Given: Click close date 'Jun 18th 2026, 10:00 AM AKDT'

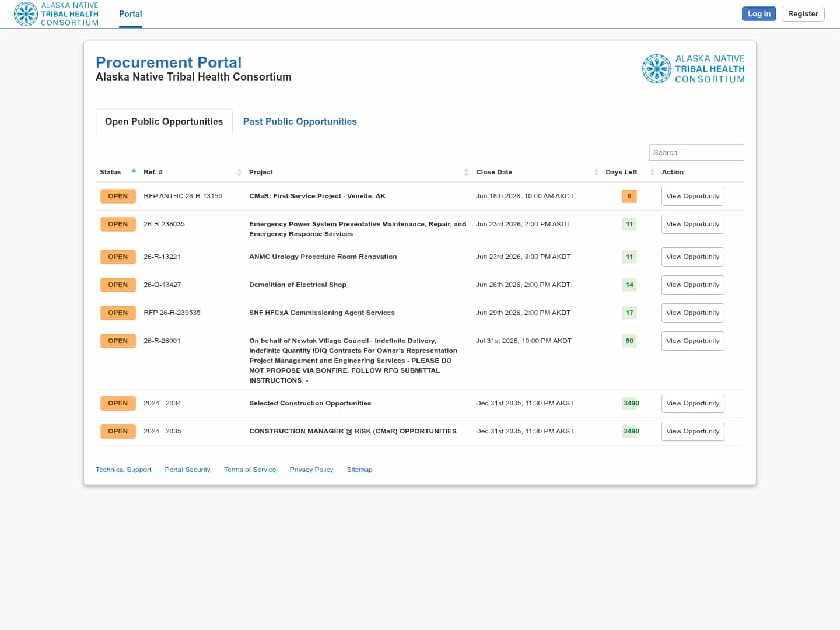Looking at the screenshot, I should [x=525, y=196].
